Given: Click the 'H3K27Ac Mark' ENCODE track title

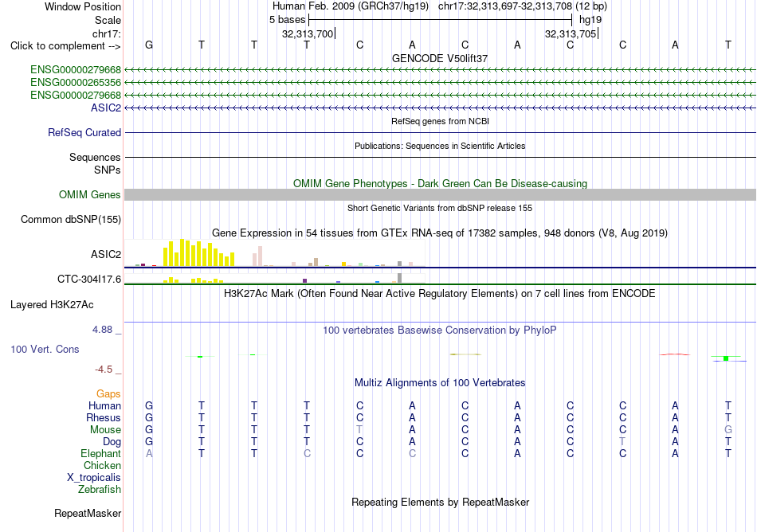Looking at the screenshot, I should click(440, 294).
